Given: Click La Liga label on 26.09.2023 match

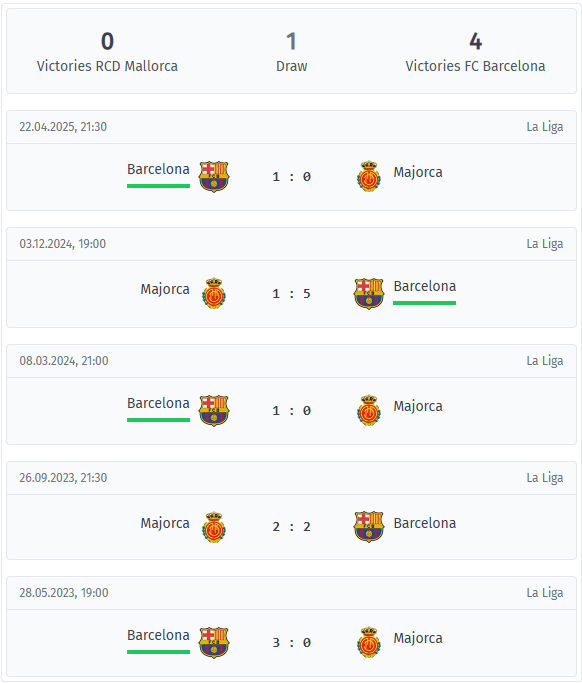Looking at the screenshot, I should tap(545, 478).
